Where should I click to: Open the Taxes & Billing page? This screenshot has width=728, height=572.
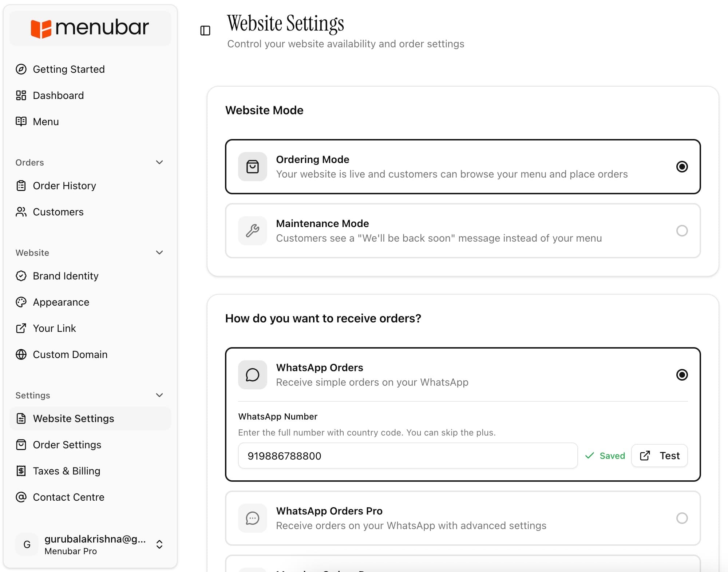(x=66, y=471)
